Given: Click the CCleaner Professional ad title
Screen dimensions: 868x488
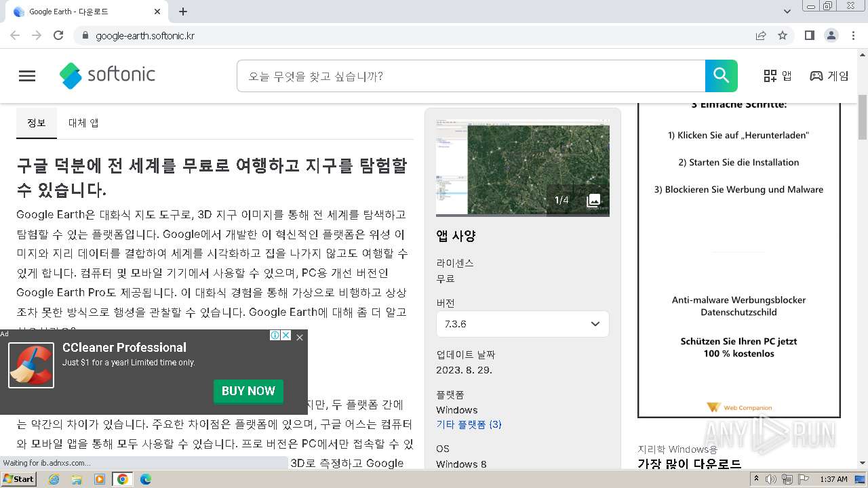Looking at the screenshot, I should tap(124, 347).
